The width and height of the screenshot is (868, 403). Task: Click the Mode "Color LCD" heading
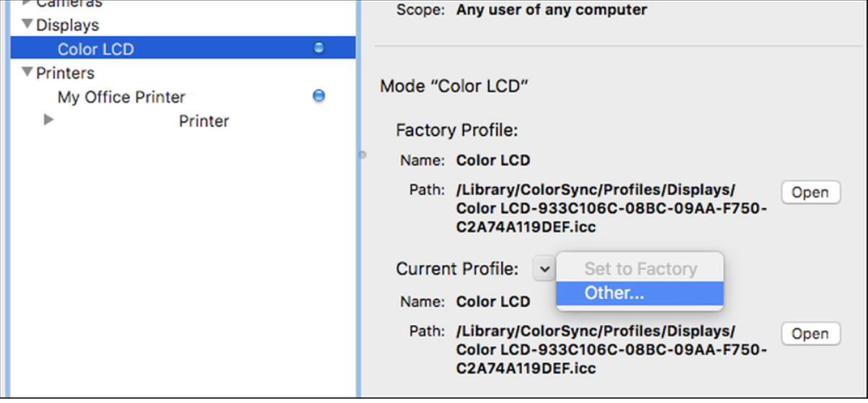tap(454, 87)
